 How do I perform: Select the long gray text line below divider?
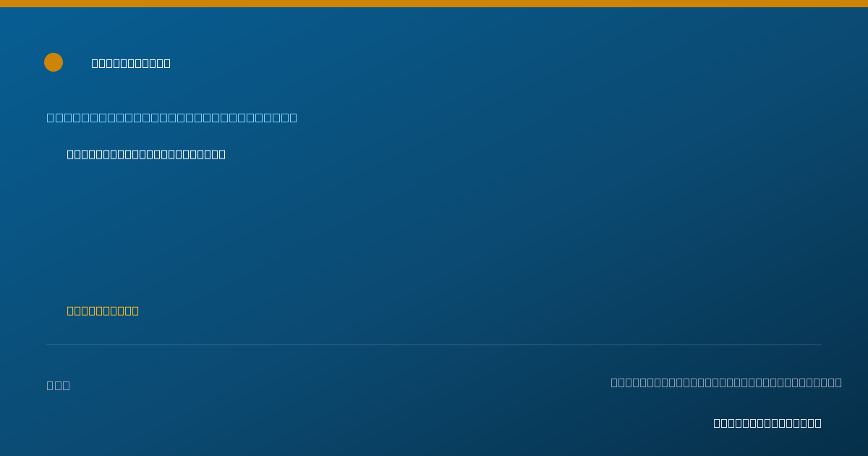tap(726, 382)
